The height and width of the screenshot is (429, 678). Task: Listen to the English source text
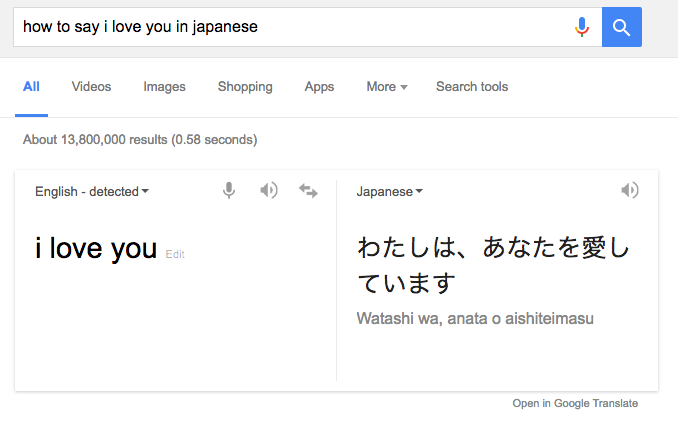click(x=268, y=191)
